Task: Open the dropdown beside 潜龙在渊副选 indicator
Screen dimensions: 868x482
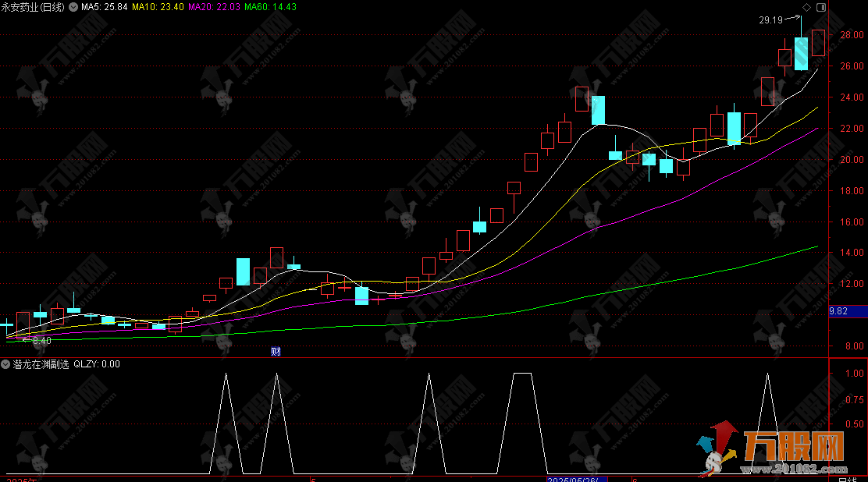Action: (5, 364)
